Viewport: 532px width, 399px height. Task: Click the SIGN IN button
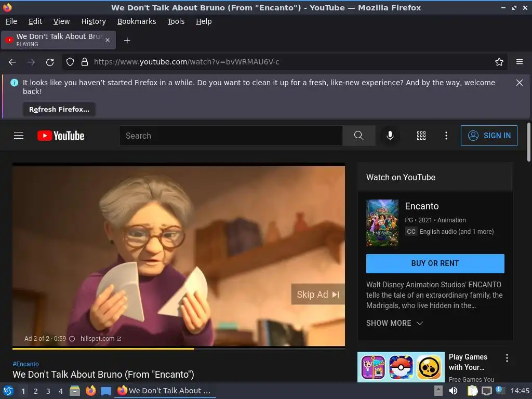coord(489,136)
